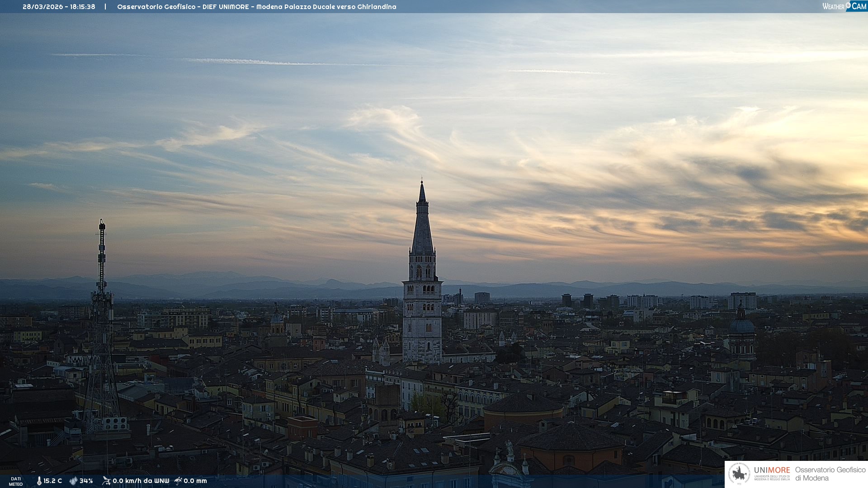The height and width of the screenshot is (488, 868).
Task: Click the camera lens icon in WeatherCam logo
Action: (x=848, y=5)
